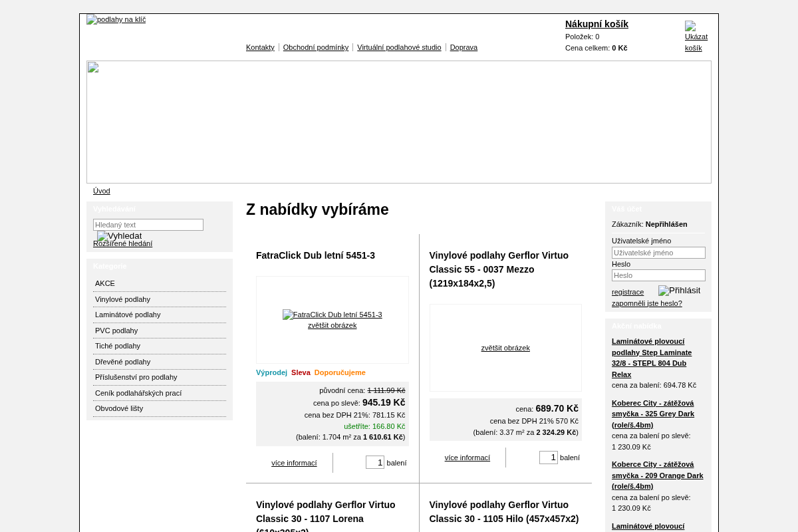The width and height of the screenshot is (798, 532).
Task: Select Příslušenství pro podlahy category
Action: [x=160, y=377]
